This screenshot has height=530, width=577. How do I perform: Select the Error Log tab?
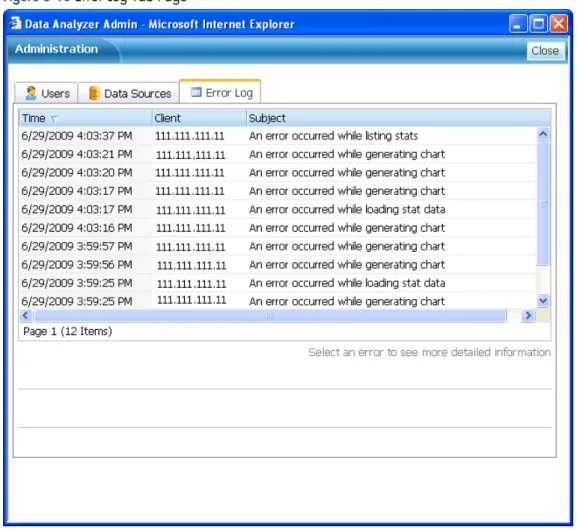coord(220,92)
